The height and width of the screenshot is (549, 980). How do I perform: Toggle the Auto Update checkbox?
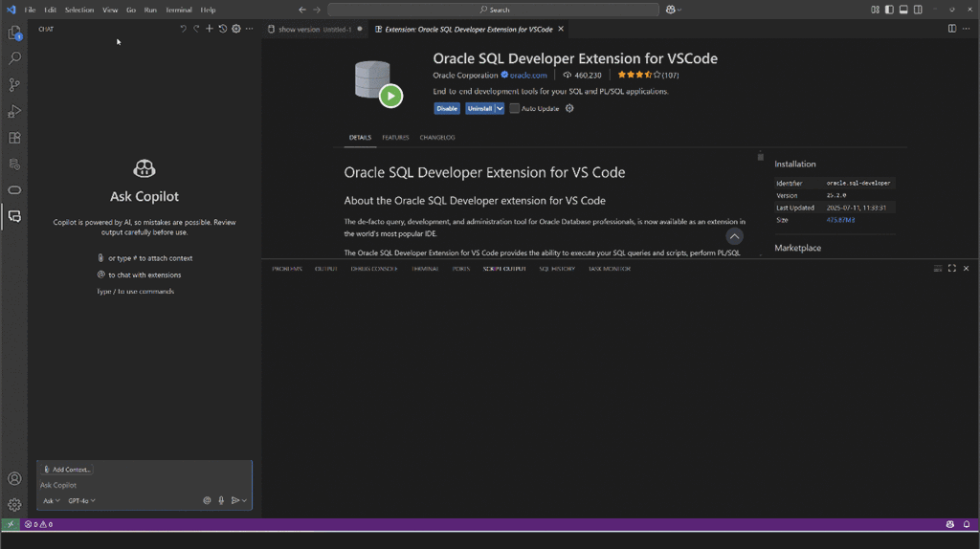tap(514, 108)
